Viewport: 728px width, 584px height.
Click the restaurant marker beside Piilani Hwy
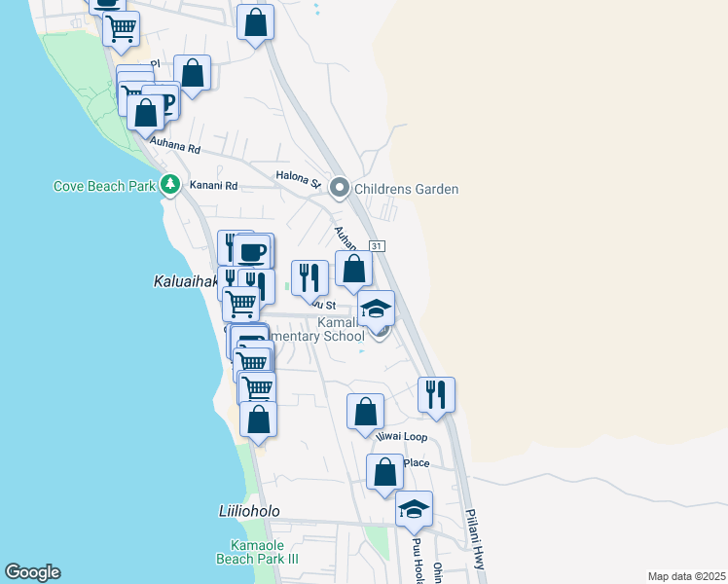436,395
